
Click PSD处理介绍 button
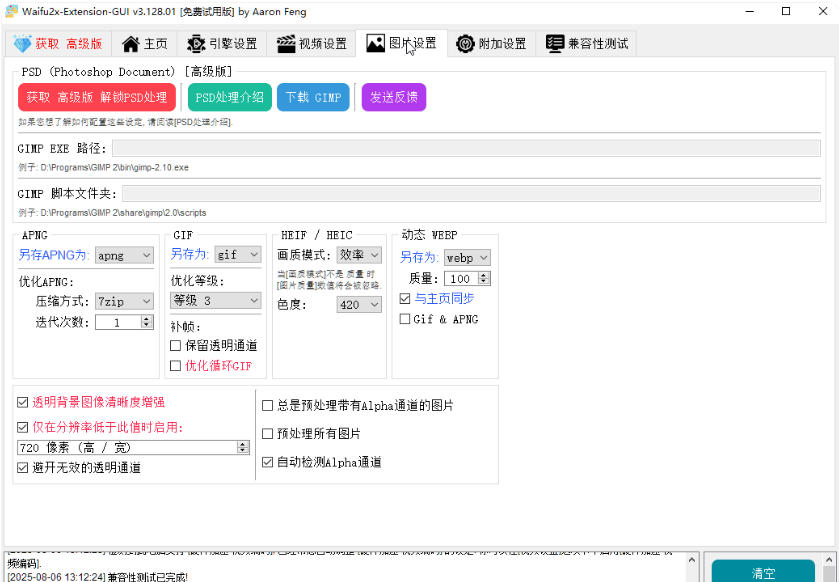click(229, 97)
